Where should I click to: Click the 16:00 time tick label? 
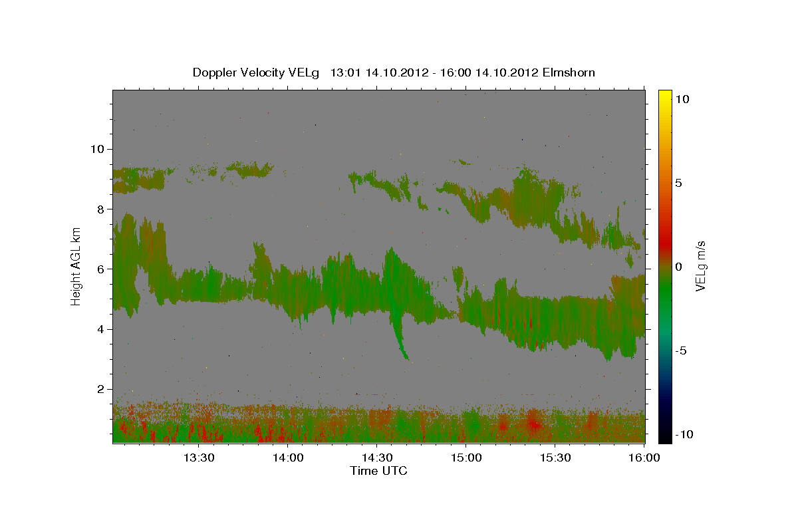644,458
